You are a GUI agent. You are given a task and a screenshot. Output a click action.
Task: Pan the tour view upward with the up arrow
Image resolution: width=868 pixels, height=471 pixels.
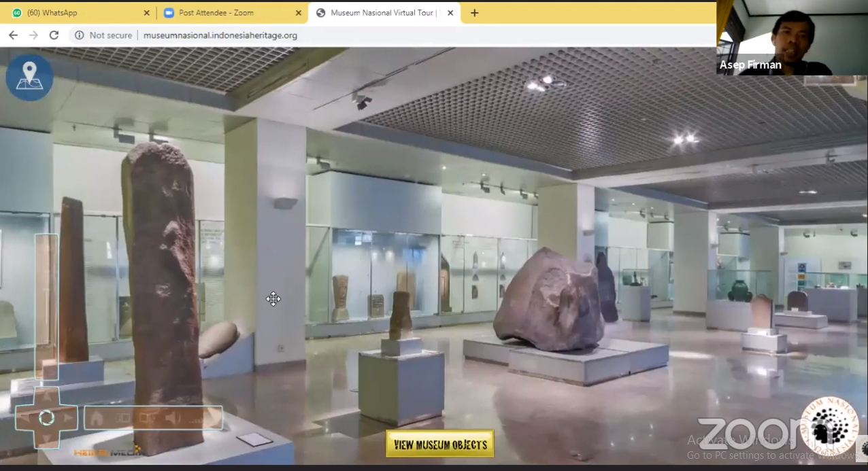[x=46, y=396]
